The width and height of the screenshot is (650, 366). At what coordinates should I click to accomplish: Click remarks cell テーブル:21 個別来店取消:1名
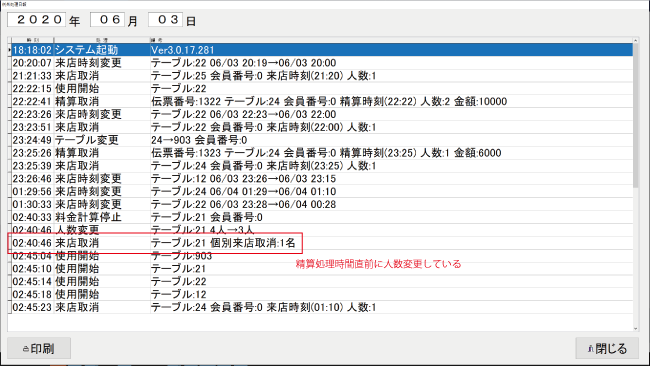click(x=391, y=242)
